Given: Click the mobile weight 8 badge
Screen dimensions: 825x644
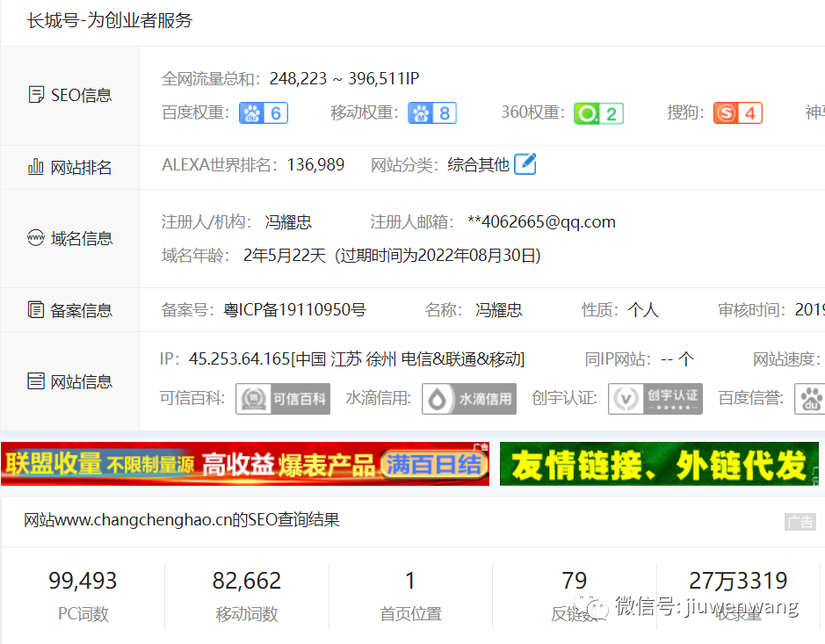Looking at the screenshot, I should [432, 113].
